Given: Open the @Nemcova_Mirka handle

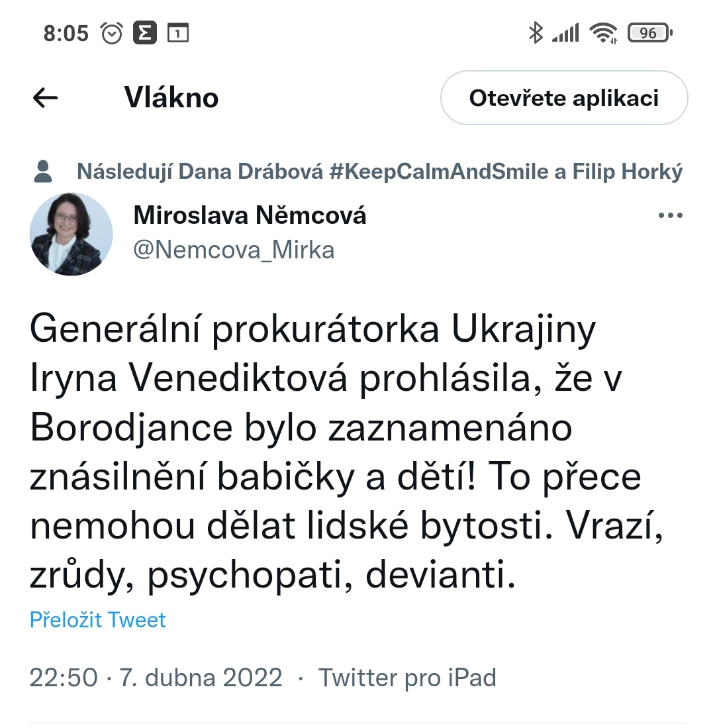Looking at the screenshot, I should tap(234, 250).
